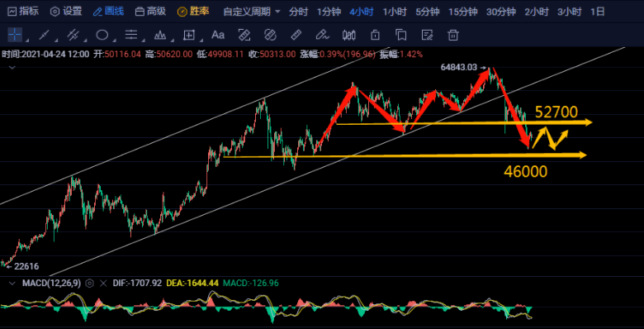Click the 高:50620.00 high price
This screenshot has width=644, height=329.
pyautogui.click(x=168, y=54)
